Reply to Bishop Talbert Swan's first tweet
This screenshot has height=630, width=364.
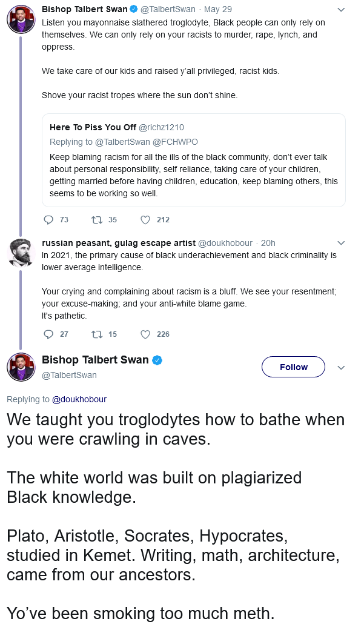49,220
